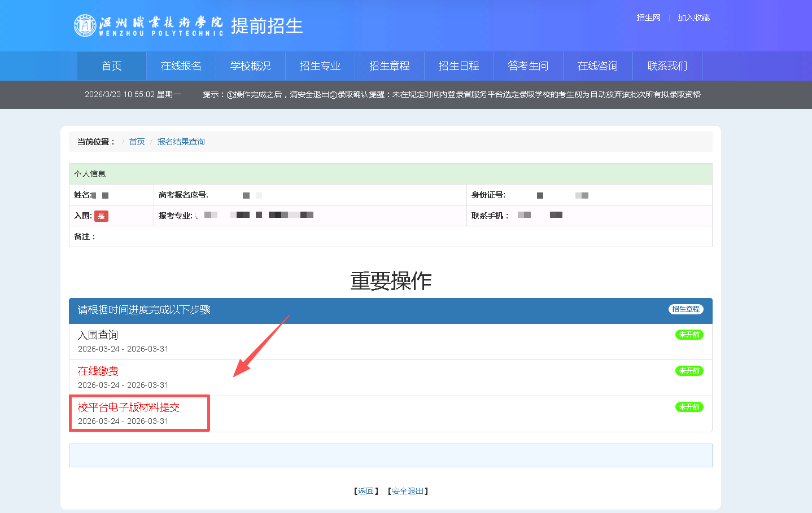Screen dimensions: 812x513
Task: Select 学校概况 in the navigation bar
Action: click(x=251, y=66)
